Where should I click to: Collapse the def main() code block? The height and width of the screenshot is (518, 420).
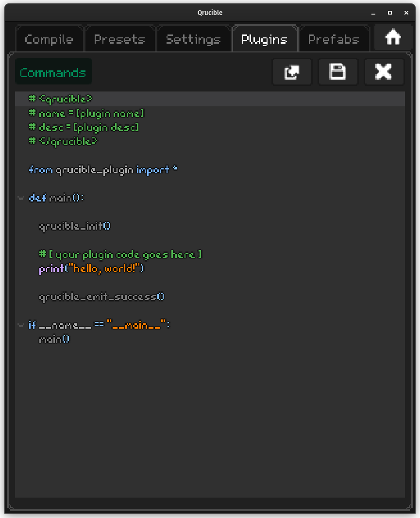pos(21,198)
